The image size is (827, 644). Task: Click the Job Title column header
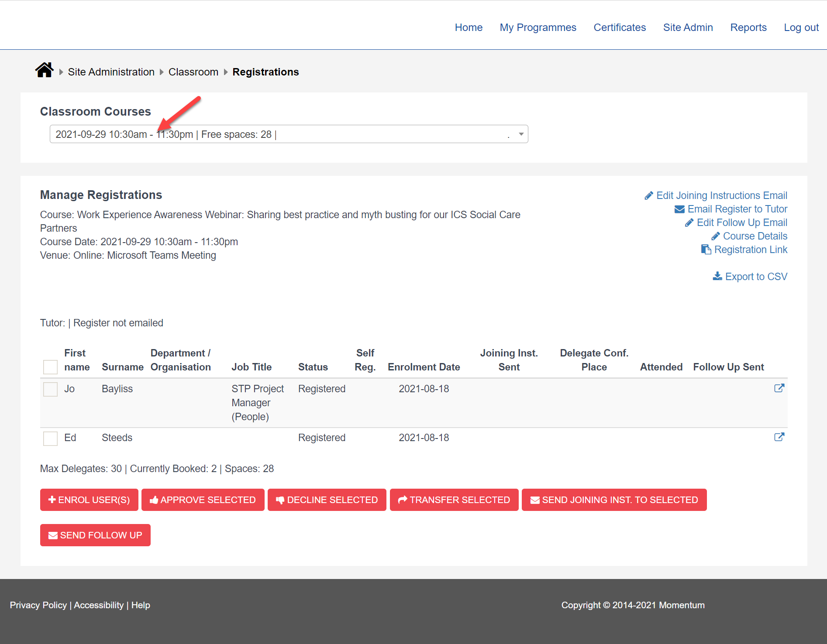[252, 367]
